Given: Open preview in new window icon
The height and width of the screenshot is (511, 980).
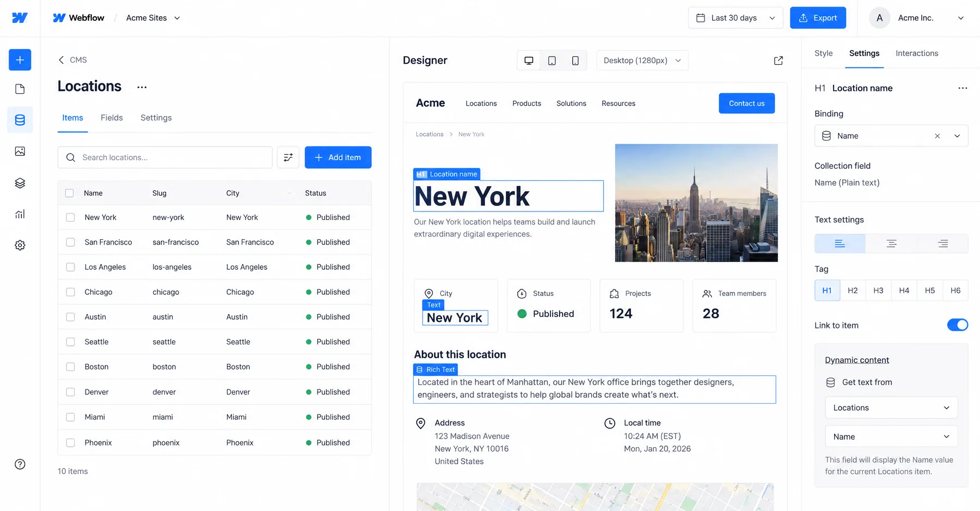Looking at the screenshot, I should click(x=778, y=60).
